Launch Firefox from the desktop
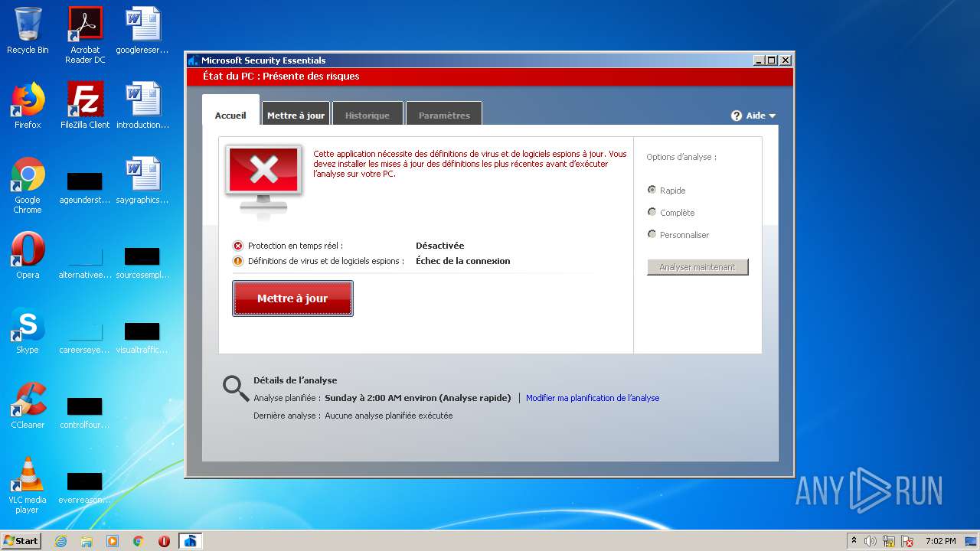The width and height of the screenshot is (980, 551). [x=28, y=106]
